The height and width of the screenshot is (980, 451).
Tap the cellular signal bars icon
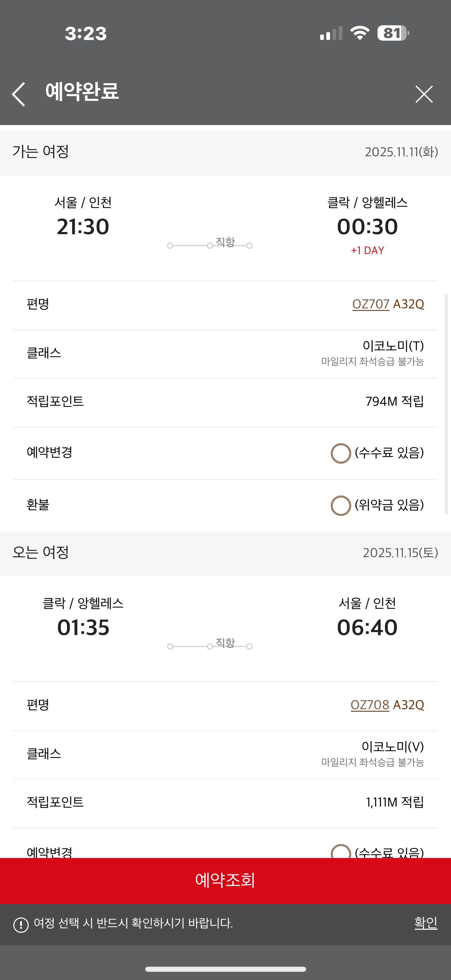(x=331, y=33)
